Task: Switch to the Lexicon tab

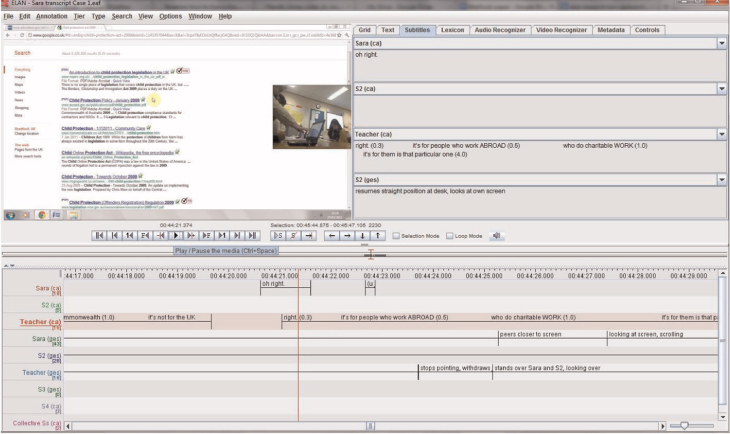Action: click(450, 30)
